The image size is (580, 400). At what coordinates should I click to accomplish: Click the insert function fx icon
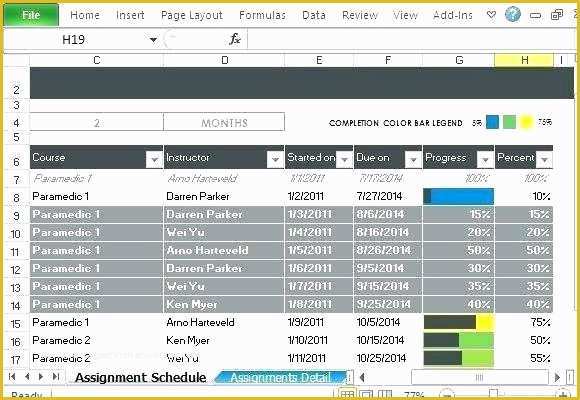(x=235, y=39)
